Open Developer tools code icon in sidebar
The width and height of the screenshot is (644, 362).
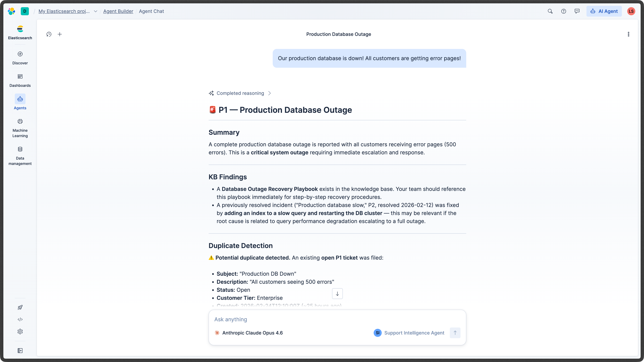[20, 320]
